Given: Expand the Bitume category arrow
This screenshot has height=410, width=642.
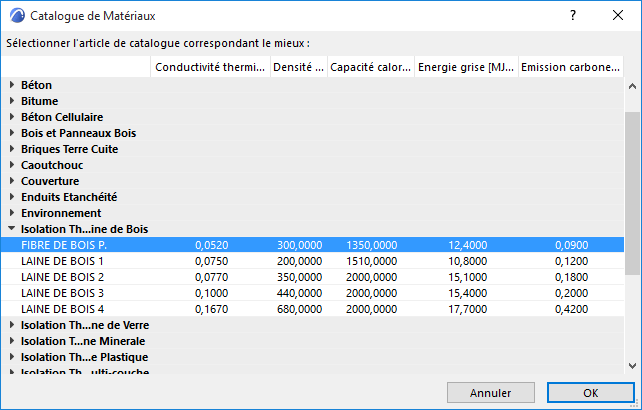Looking at the screenshot, I should click(12, 101).
